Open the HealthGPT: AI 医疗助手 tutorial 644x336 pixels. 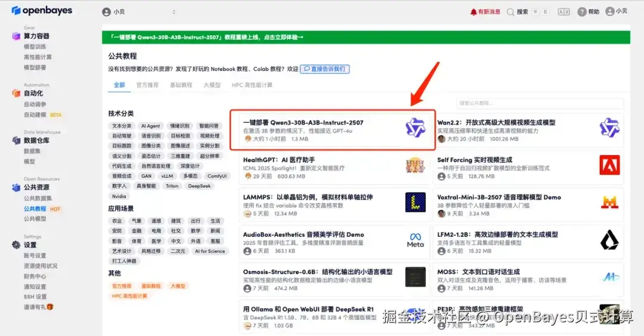click(x=279, y=160)
